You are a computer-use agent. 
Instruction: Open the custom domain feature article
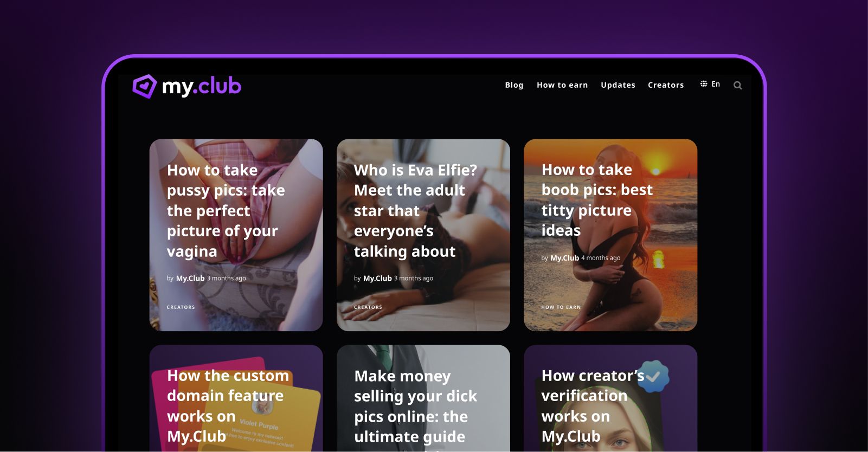click(x=228, y=406)
